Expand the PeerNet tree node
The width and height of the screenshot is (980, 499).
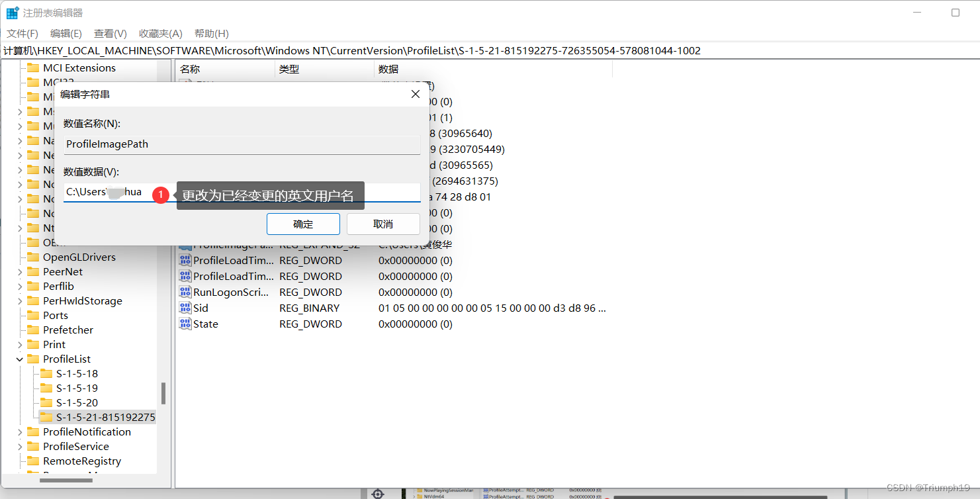[x=20, y=272]
